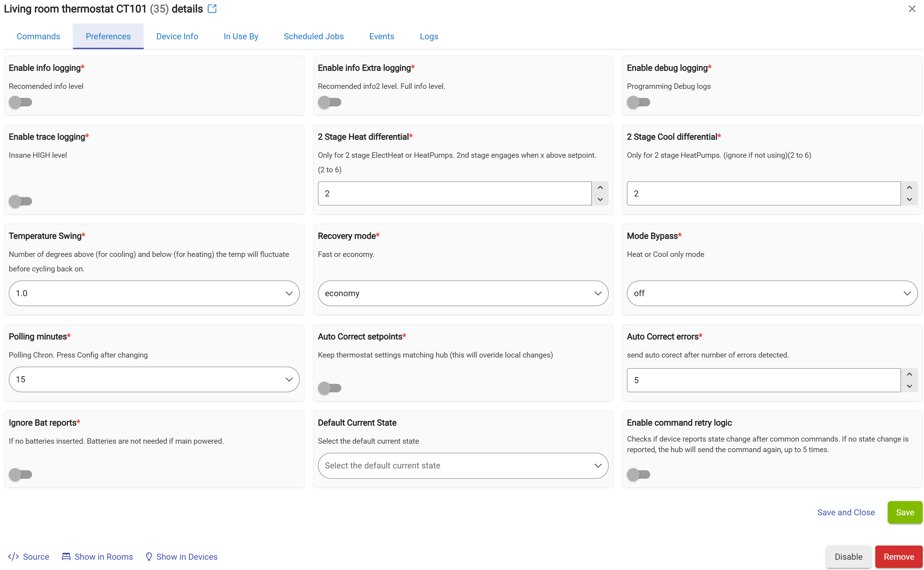Open device details in new window icon
Image resolution: width=924 pixels, height=570 pixels.
pyautogui.click(x=212, y=9)
